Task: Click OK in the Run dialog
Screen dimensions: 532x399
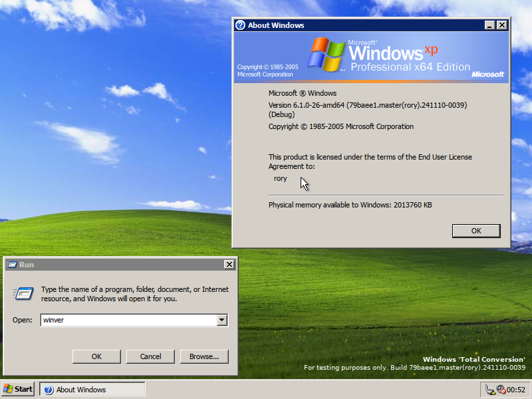Action: [x=96, y=356]
